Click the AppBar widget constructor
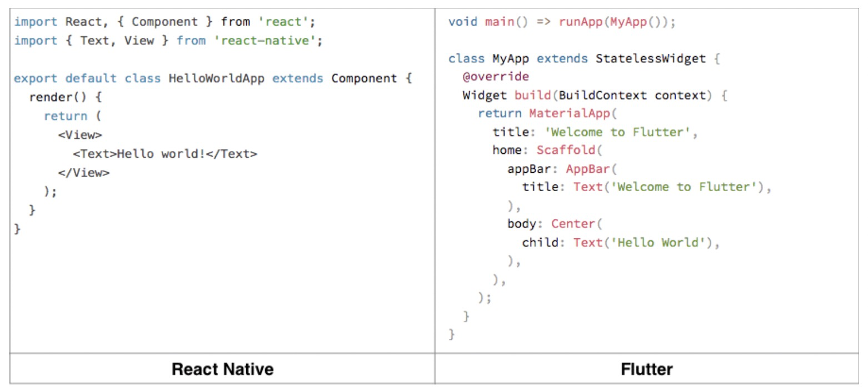The width and height of the screenshot is (868, 390). tap(588, 168)
